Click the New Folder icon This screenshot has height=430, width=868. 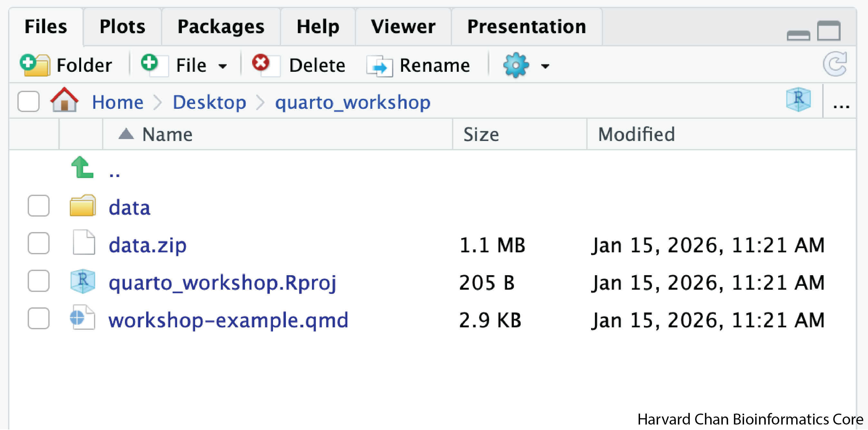point(35,65)
